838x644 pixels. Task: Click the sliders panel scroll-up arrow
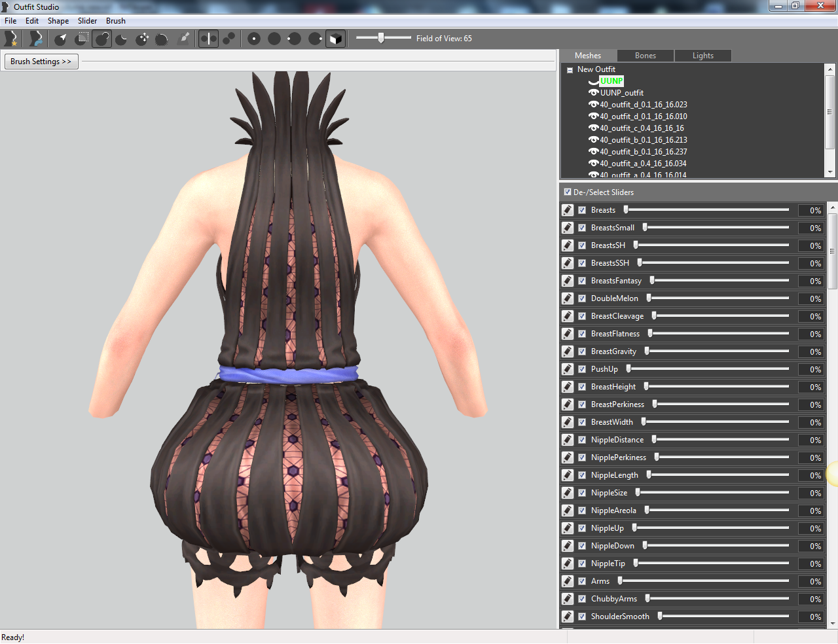click(x=833, y=207)
